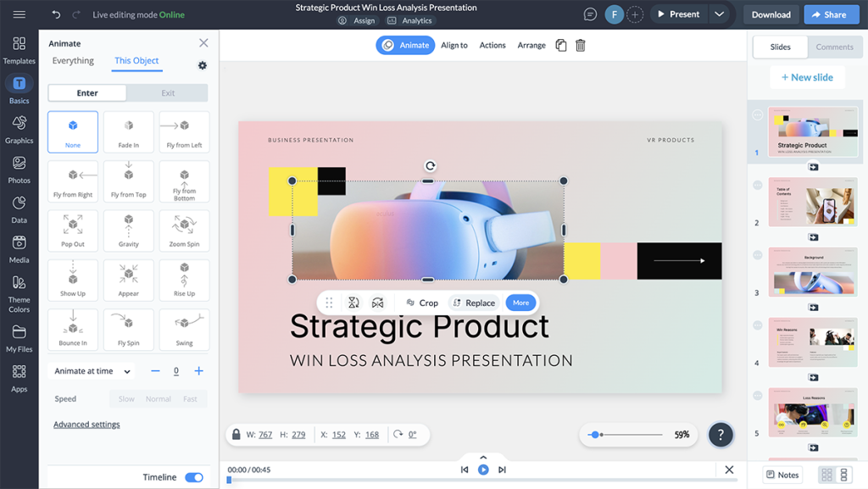Open the Theme Colors panel

tap(18, 292)
